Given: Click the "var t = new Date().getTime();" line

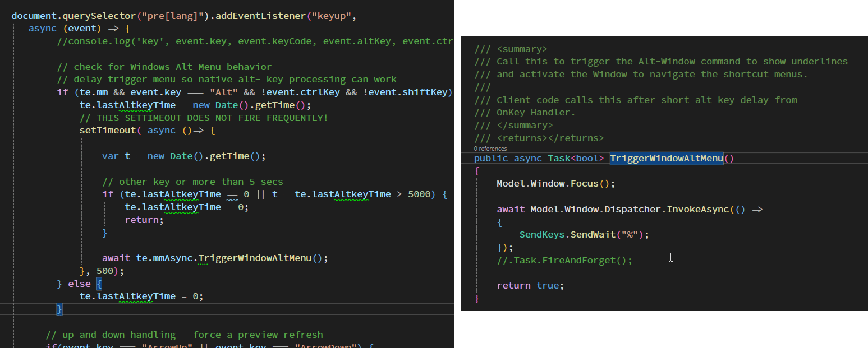Looking at the screenshot, I should [184, 156].
